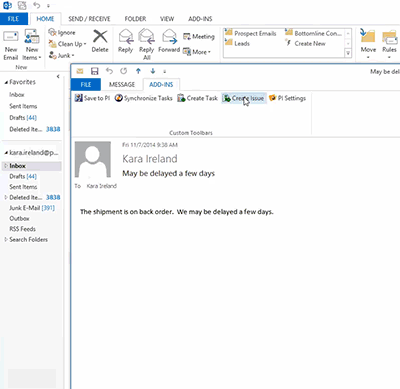
Task: Go to the next item arrow
Action: click(153, 71)
